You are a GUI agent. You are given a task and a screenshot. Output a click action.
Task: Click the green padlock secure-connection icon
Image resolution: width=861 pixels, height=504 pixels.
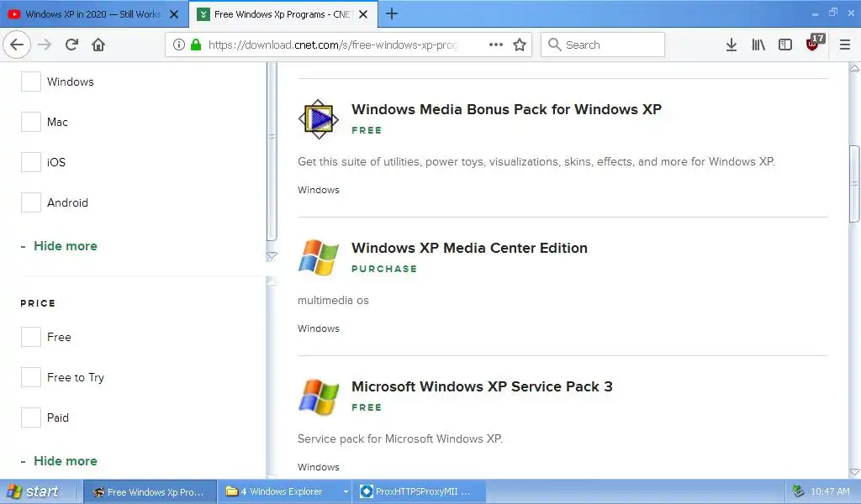click(195, 45)
